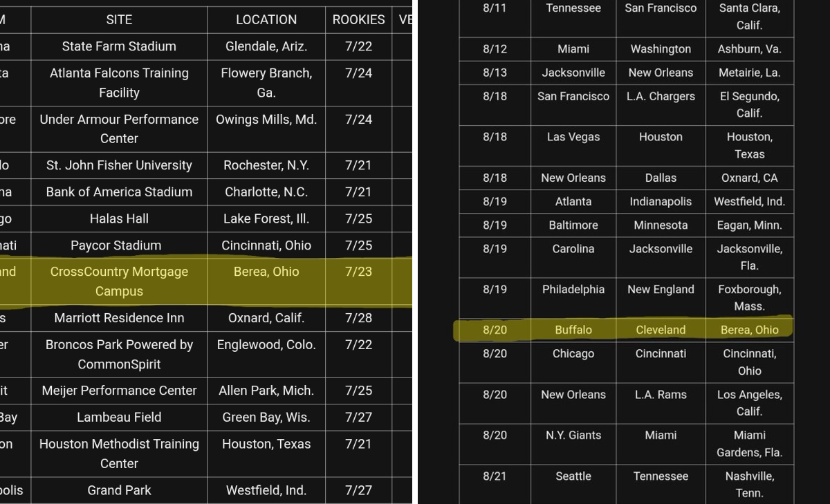Screen dimensions: 830x504
Task: Click the 7/28 rookies date
Action: click(x=358, y=318)
